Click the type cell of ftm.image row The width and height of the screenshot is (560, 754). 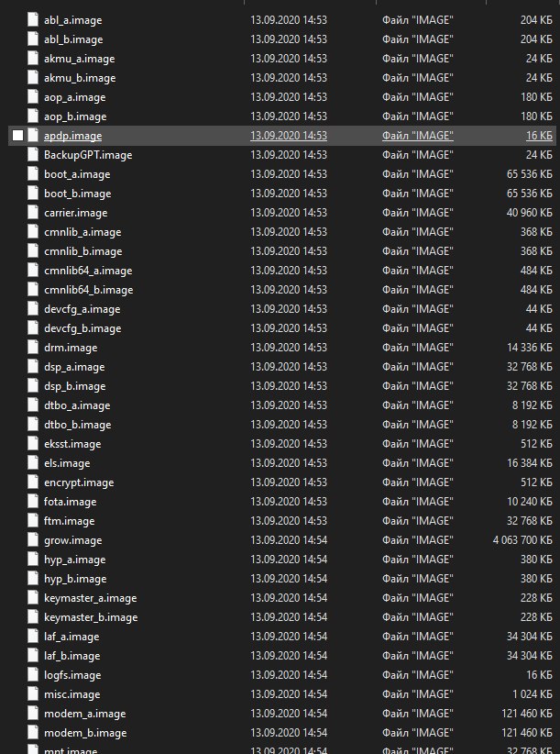pos(417,520)
